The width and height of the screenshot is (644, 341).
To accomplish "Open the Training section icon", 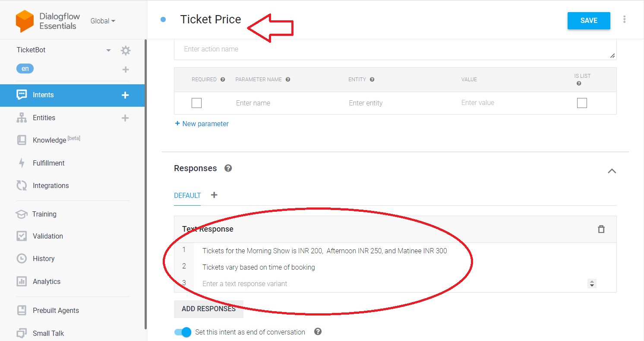I will (x=22, y=214).
